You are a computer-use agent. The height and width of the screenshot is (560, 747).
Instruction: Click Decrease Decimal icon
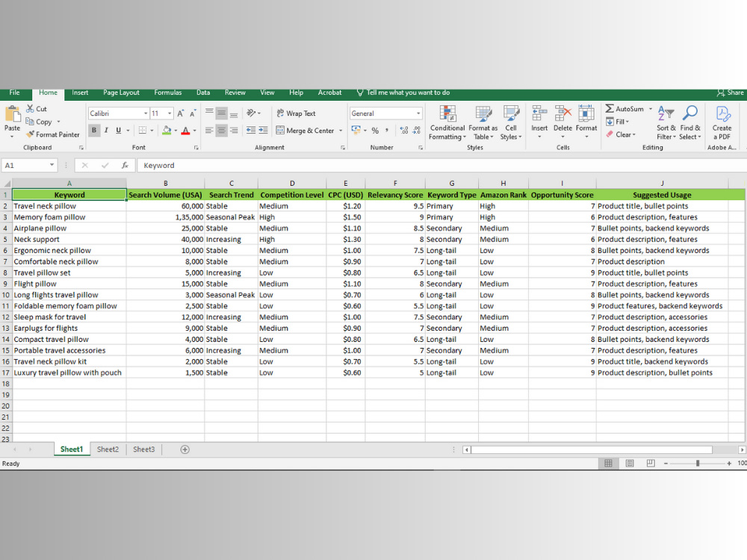point(416,130)
